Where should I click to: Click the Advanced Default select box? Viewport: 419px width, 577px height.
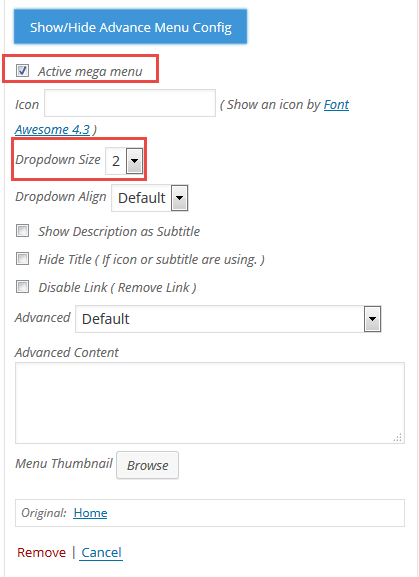(x=228, y=319)
